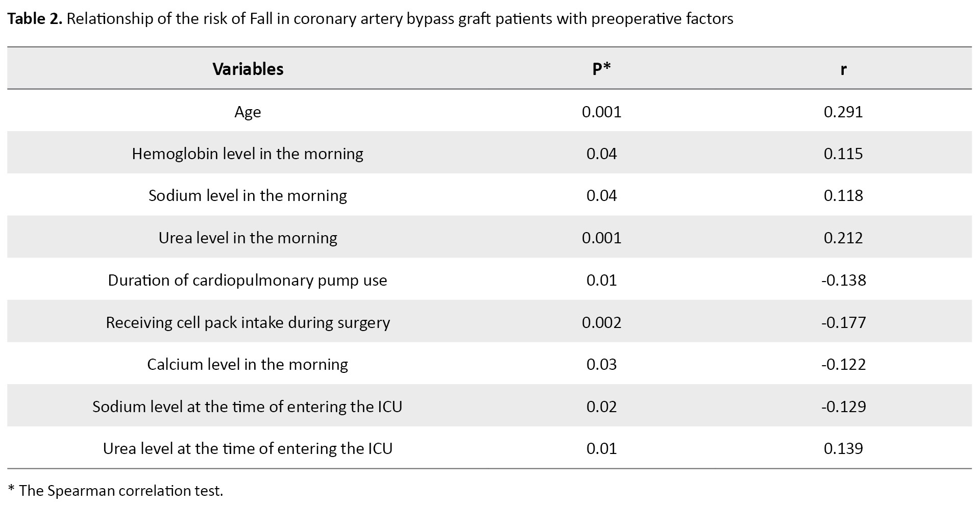
Task: Click the Spearman correlation test footnote
Action: (116, 491)
